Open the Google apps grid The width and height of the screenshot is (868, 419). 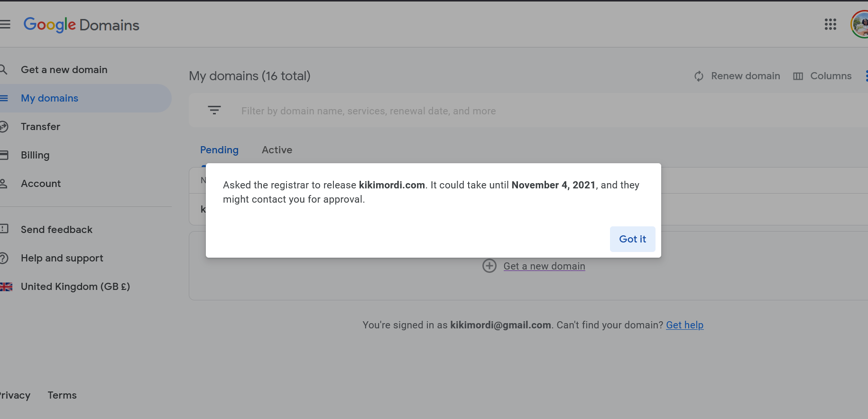pos(830,24)
